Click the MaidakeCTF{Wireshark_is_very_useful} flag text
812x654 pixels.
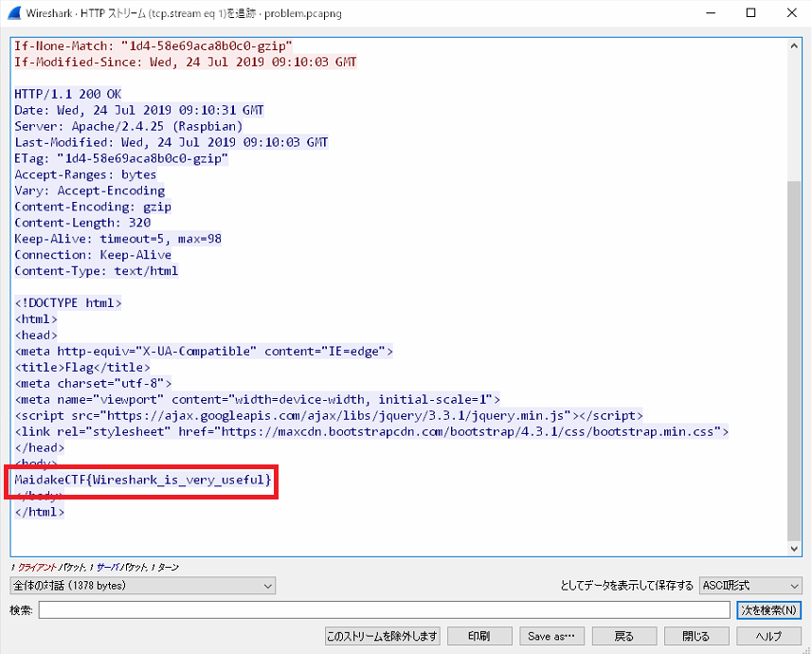143,480
